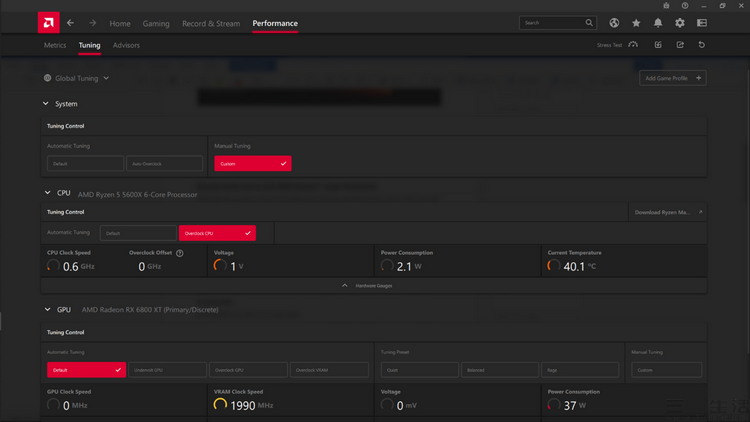Click the GPU Power Consumption gauge dial
The image size is (750, 422).
553,404
